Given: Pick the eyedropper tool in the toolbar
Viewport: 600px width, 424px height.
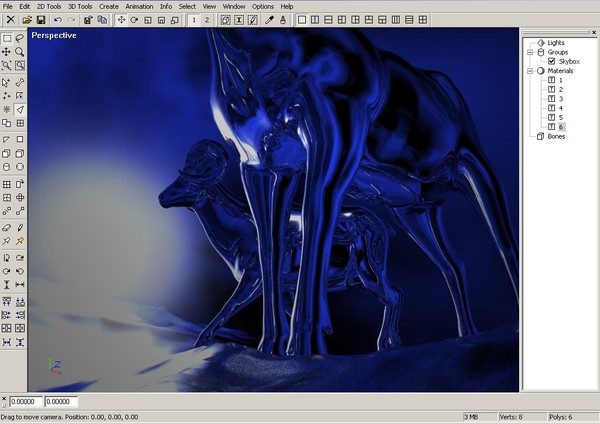Looking at the screenshot, I should (x=269, y=20).
